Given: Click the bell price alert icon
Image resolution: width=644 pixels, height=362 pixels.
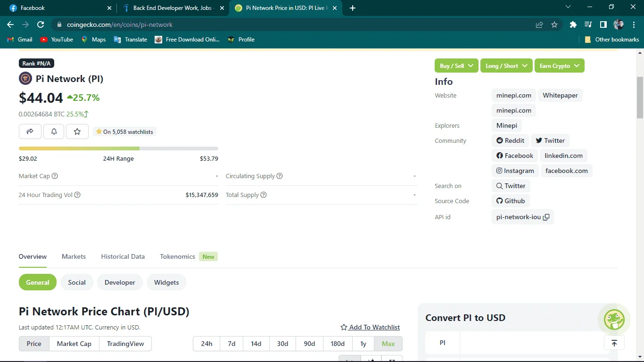Looking at the screenshot, I should 54,132.
